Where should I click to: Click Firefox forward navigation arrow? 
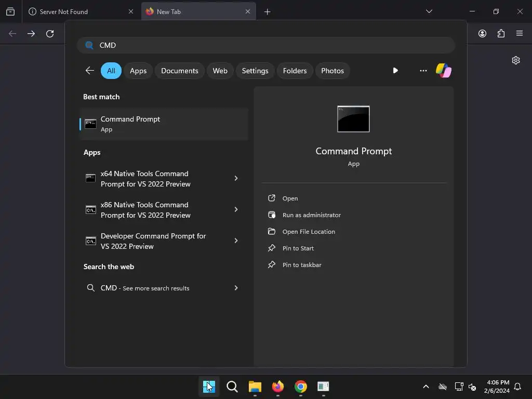[31, 34]
